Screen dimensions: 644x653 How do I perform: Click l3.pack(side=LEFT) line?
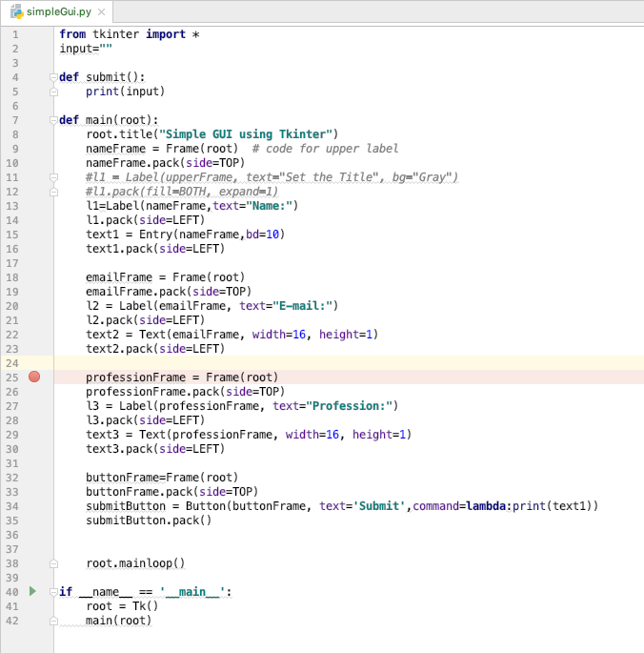pyautogui.click(x=146, y=420)
